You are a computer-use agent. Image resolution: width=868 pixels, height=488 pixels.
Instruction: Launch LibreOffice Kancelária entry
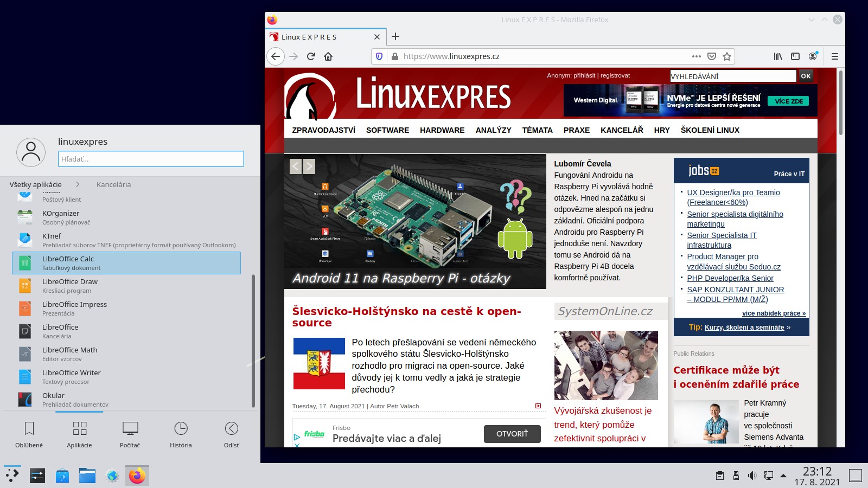point(126,331)
